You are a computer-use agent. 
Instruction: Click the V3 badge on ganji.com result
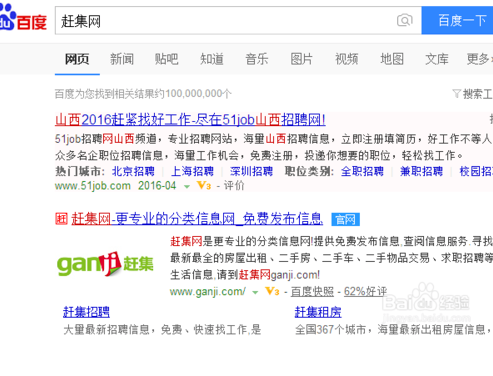click(x=272, y=292)
